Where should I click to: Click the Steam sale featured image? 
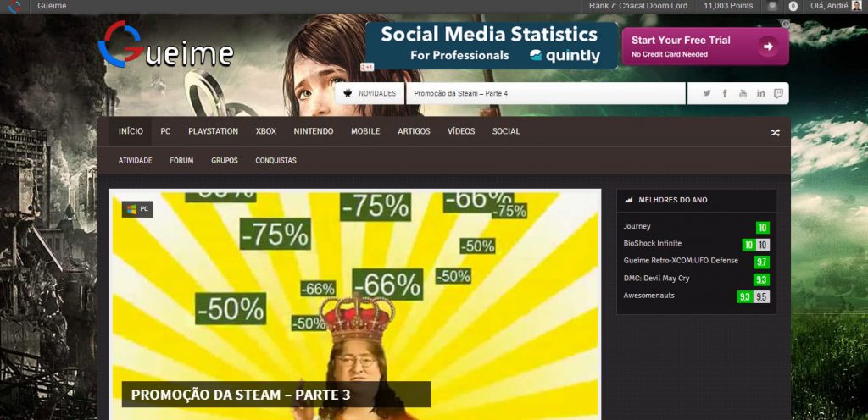355,305
